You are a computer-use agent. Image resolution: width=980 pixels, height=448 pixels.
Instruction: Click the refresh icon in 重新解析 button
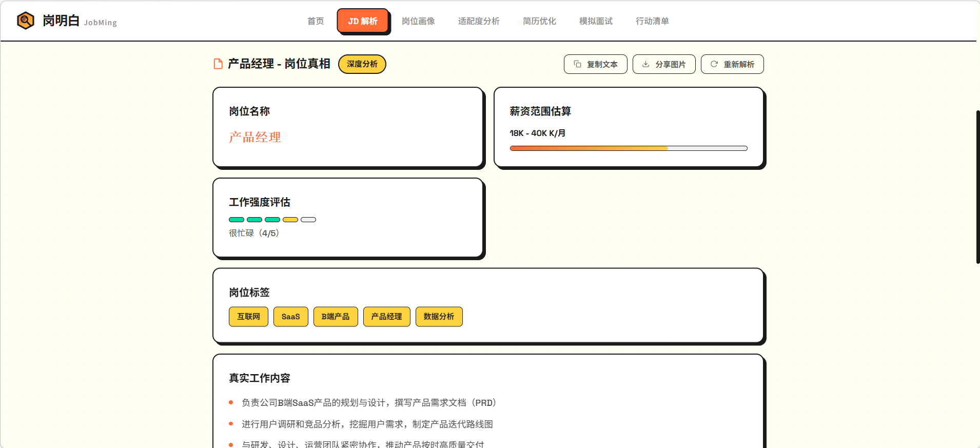714,64
